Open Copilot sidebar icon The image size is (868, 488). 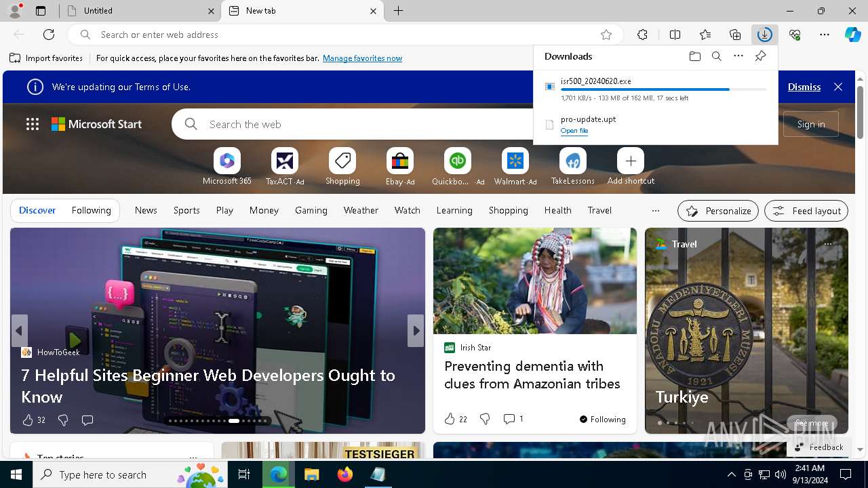852,35
